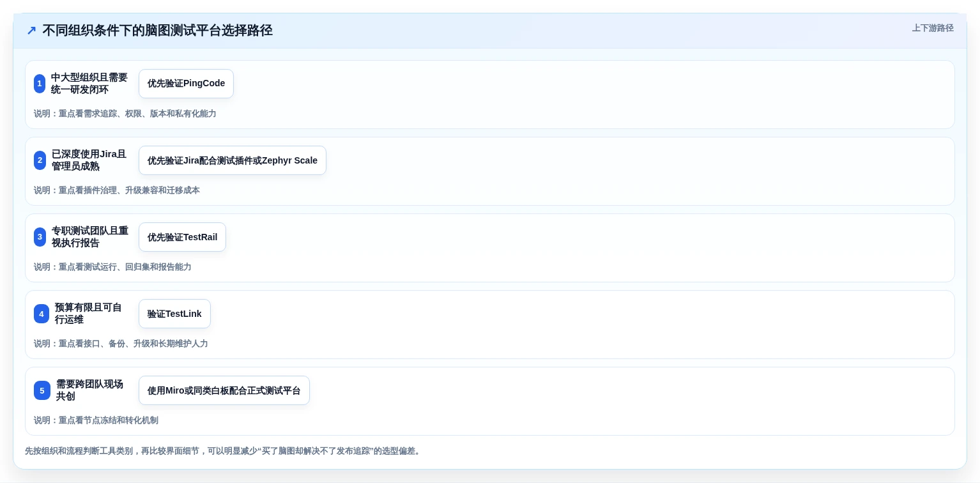Image resolution: width=980 pixels, height=483 pixels.
Task: Click note 重点看接口、备份、升级和长期维护人力
Action: [121, 344]
